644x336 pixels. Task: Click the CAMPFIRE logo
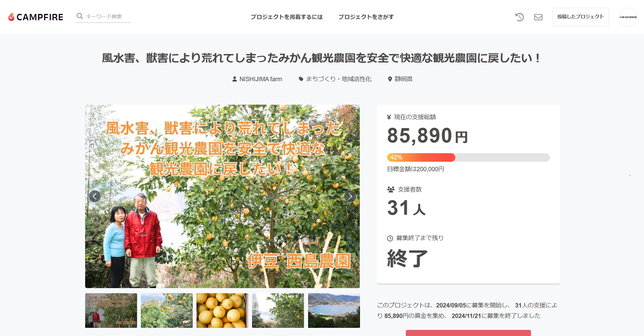tap(36, 17)
